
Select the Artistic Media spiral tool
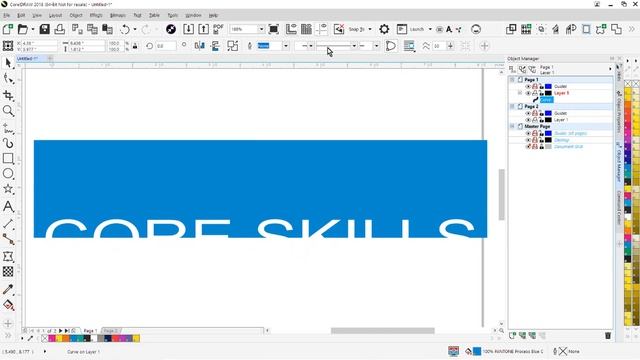coord(8,143)
